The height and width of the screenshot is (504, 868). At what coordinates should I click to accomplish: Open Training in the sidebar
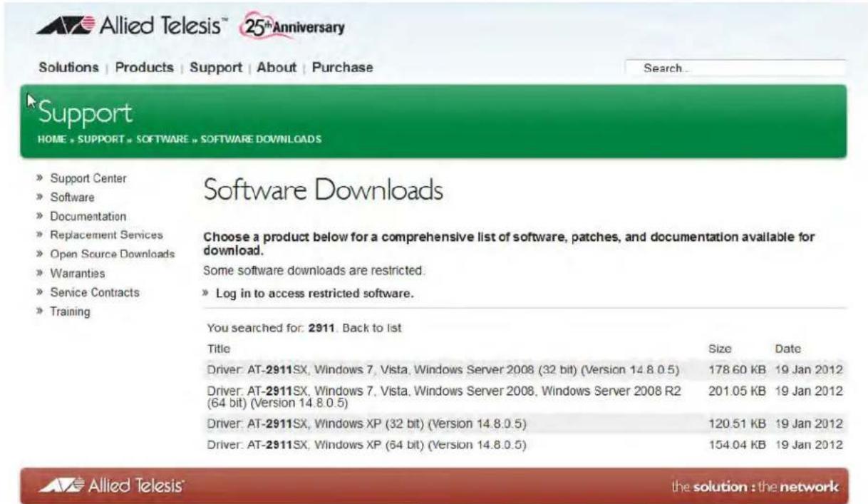(x=70, y=312)
